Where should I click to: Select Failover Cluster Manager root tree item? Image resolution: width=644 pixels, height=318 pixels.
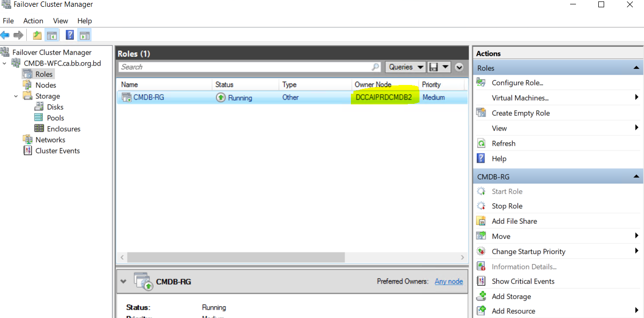[52, 52]
